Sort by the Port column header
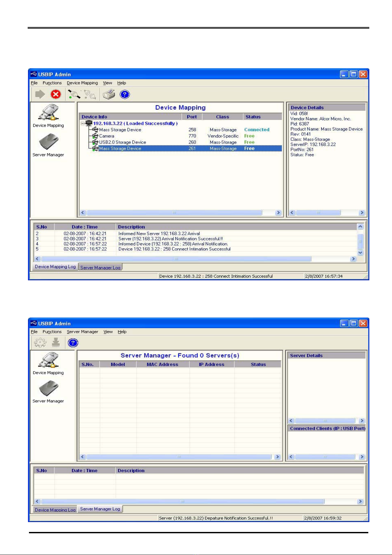 [192, 117]
